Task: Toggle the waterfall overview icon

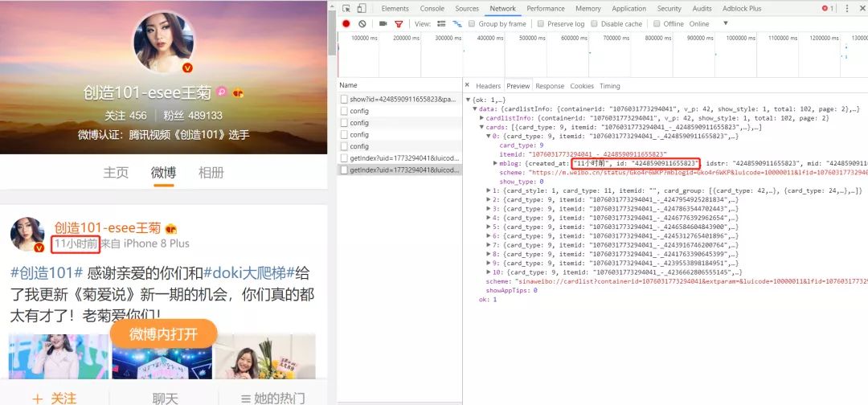Action: click(457, 24)
